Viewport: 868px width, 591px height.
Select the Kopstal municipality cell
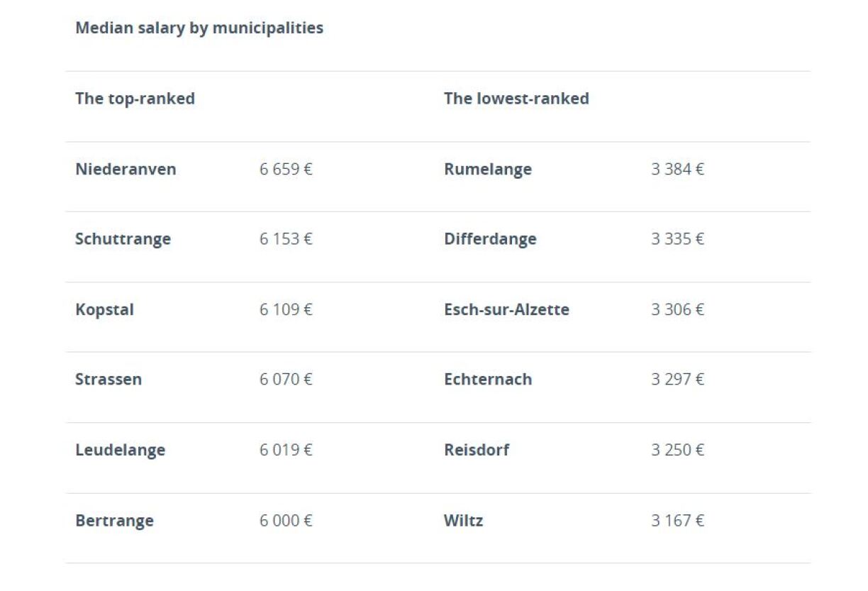104,310
